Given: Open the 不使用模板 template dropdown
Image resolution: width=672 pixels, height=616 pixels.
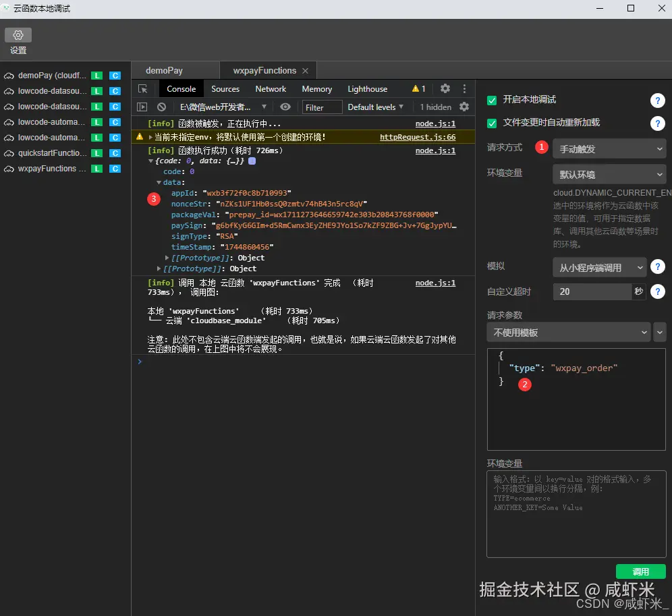Looking at the screenshot, I should [568, 332].
